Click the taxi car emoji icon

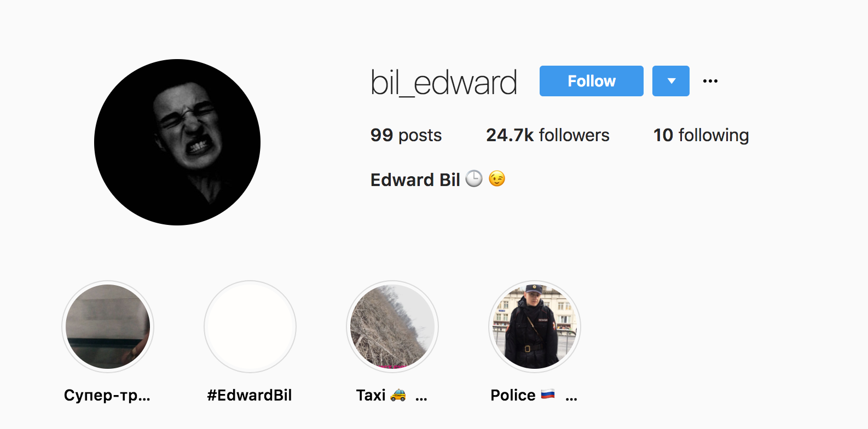398,395
